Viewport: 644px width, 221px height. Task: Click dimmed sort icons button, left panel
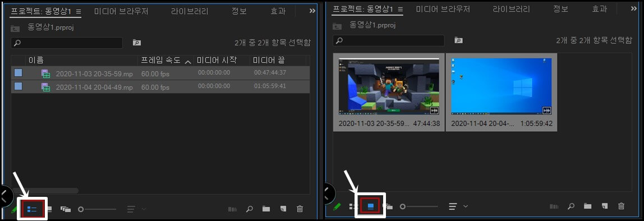tap(131, 209)
